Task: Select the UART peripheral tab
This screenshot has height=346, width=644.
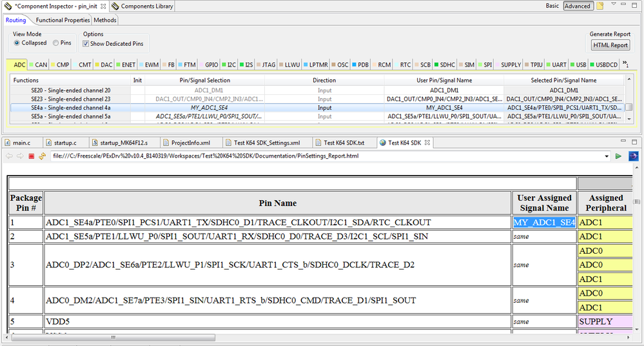Action: pos(556,65)
